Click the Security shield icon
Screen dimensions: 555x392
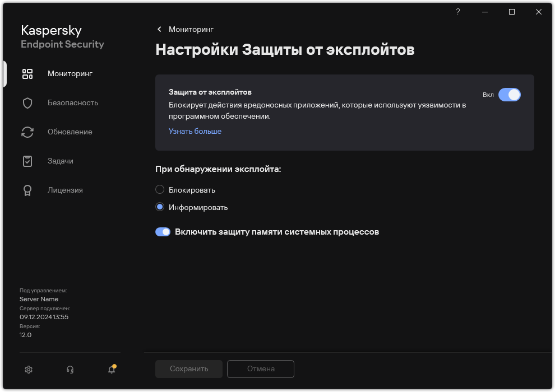click(x=27, y=103)
